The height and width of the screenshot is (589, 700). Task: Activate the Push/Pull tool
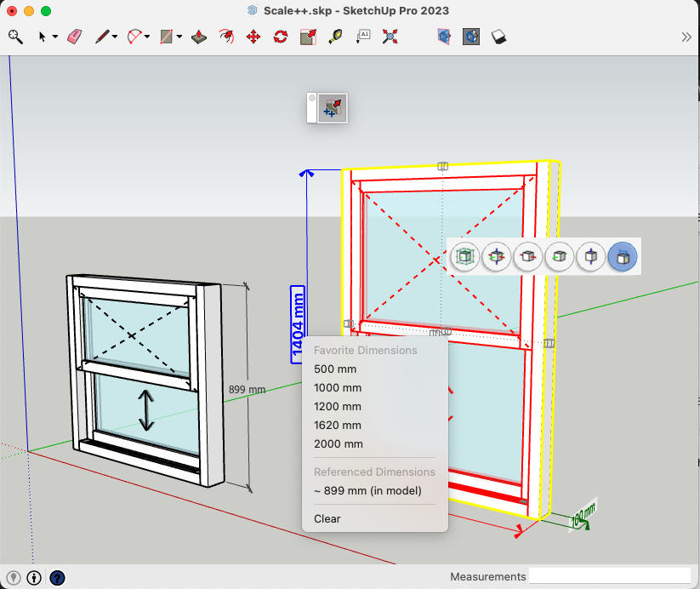pos(198,37)
